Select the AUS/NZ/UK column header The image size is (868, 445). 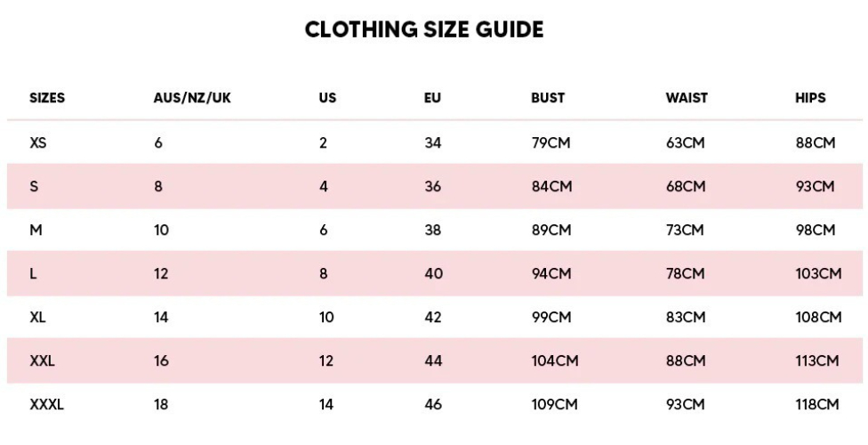click(x=192, y=98)
